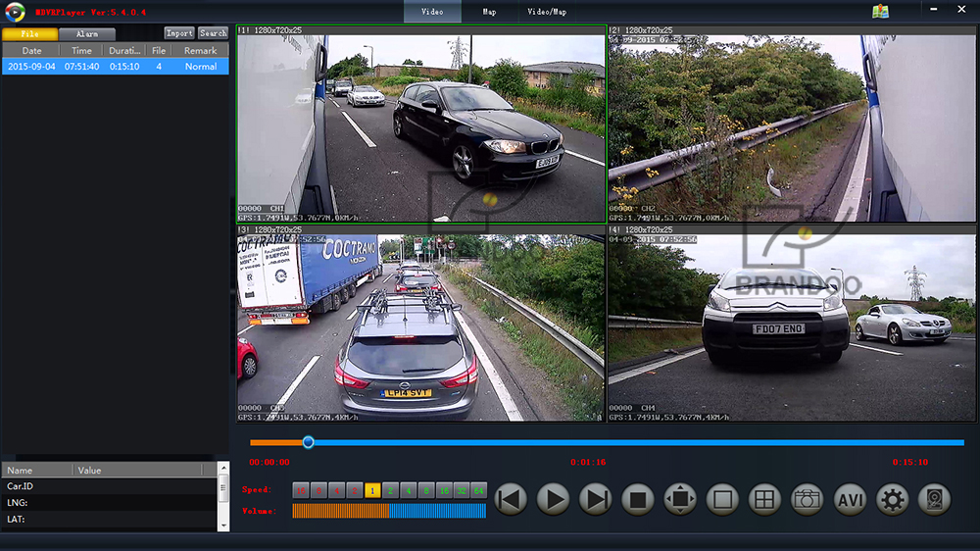The width and height of the screenshot is (980, 551).
Task: Open the map icon in title bar
Action: tap(880, 12)
